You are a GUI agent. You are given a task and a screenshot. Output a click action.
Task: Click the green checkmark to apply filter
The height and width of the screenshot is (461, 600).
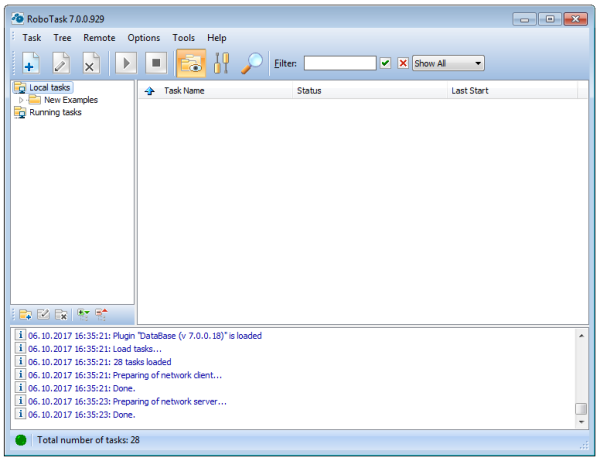(x=385, y=63)
